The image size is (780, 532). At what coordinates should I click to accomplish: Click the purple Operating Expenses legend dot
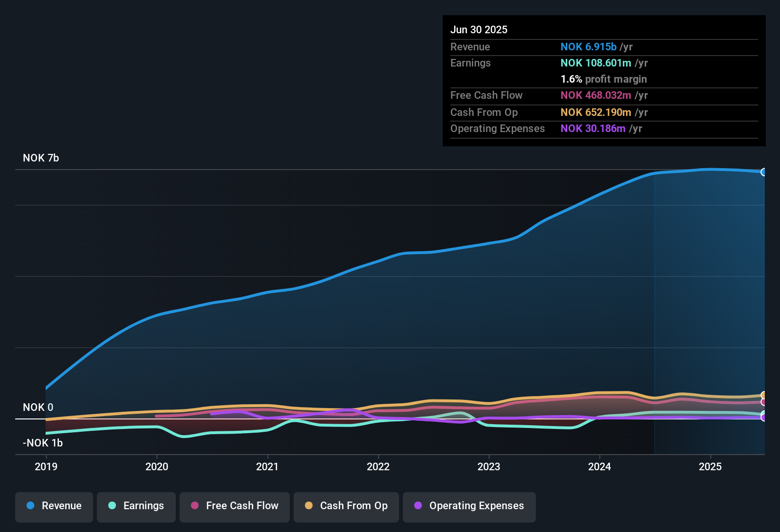pos(418,505)
